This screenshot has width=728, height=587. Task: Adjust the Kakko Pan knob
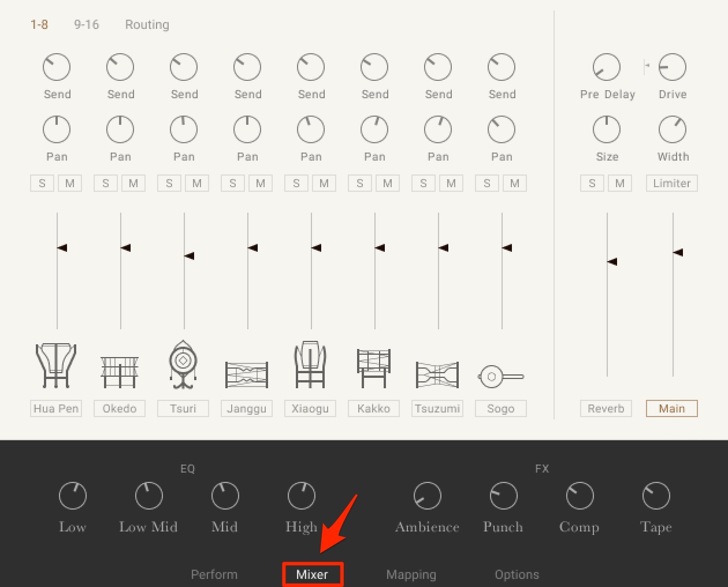pyautogui.click(x=374, y=130)
